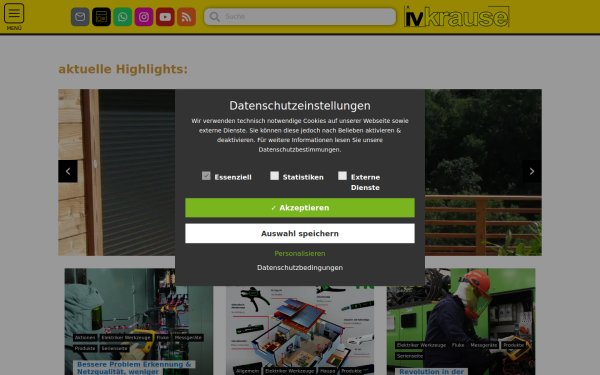Click Messgeräte tag on first article
Screen dimensions: 600x375
[x=188, y=338]
